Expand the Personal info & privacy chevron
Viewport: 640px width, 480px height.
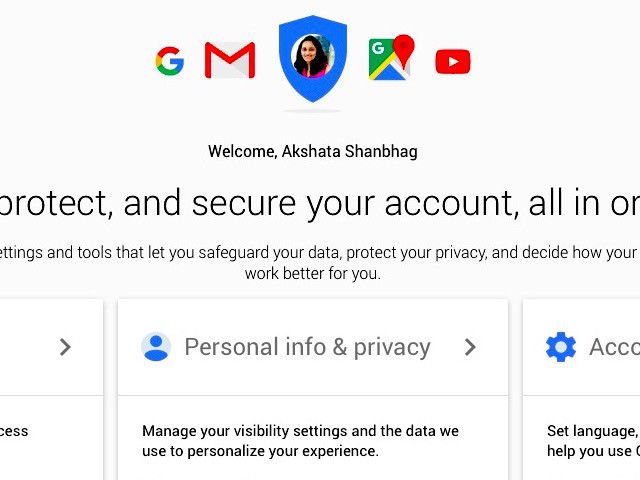click(470, 347)
